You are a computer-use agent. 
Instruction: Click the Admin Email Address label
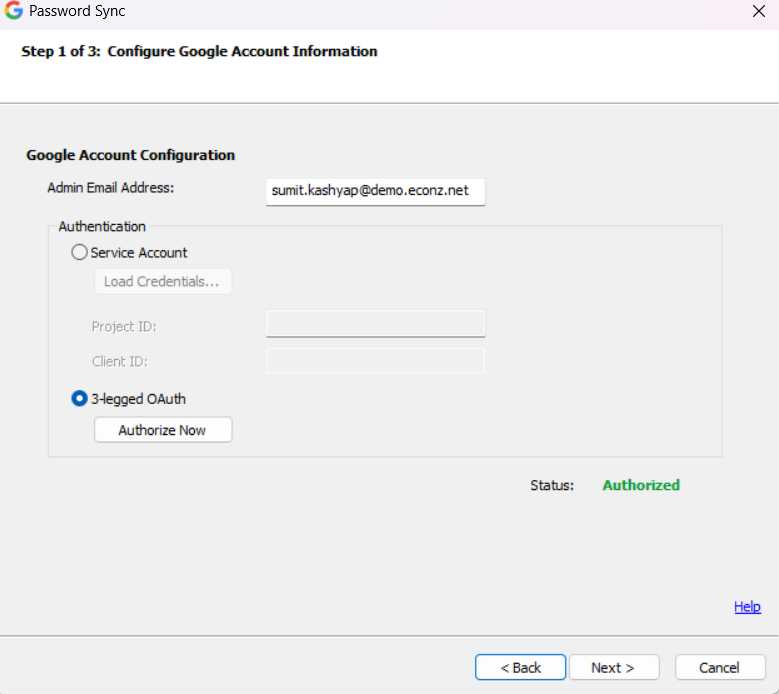(x=110, y=188)
